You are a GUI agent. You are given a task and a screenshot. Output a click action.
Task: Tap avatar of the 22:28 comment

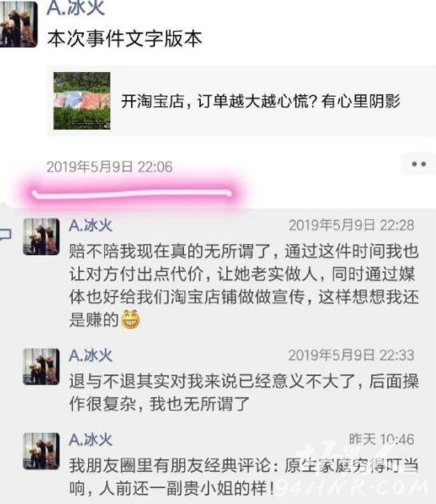[x=41, y=237]
